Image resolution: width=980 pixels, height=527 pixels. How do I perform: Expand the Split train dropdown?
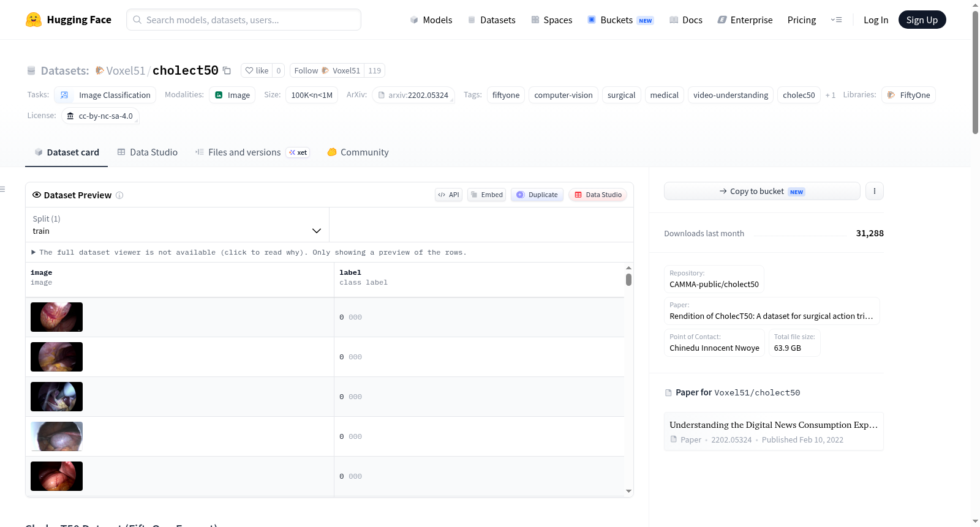click(177, 225)
